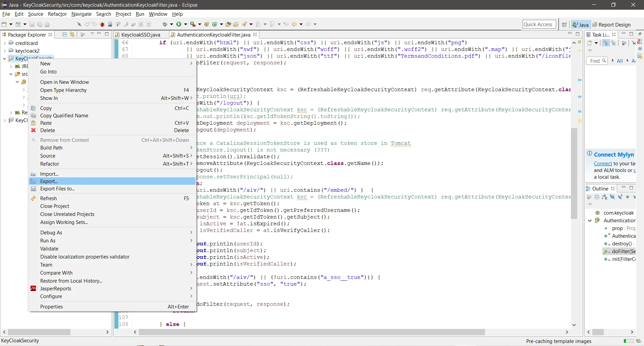The height and width of the screenshot is (346, 644).
Task: Click Properties in the context menu
Action: pyautogui.click(x=112, y=307)
